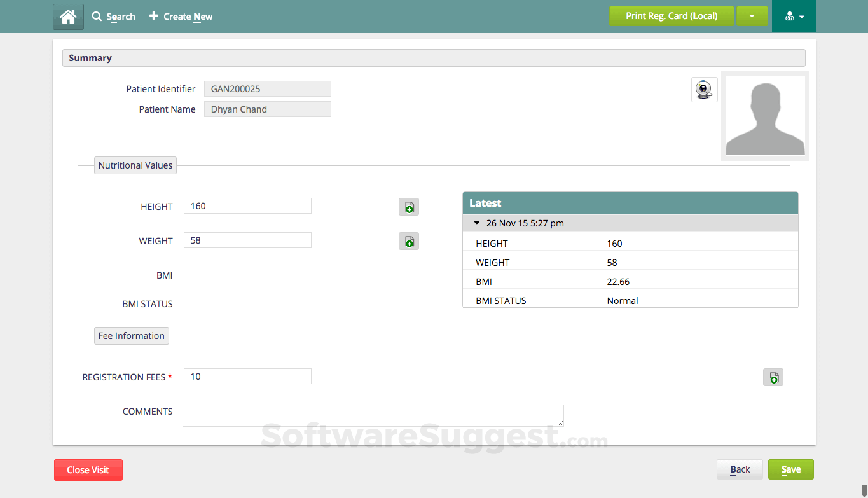Add a note beside Registration Fees

coord(773,377)
